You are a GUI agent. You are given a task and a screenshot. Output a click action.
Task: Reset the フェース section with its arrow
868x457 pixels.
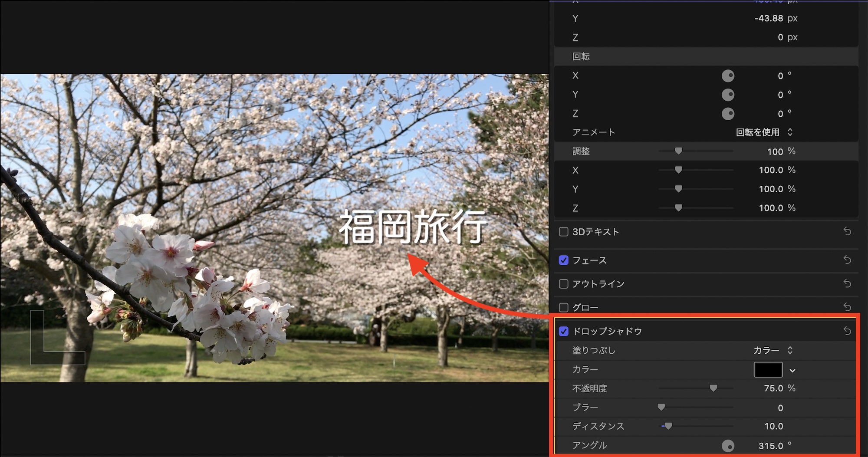(x=847, y=260)
